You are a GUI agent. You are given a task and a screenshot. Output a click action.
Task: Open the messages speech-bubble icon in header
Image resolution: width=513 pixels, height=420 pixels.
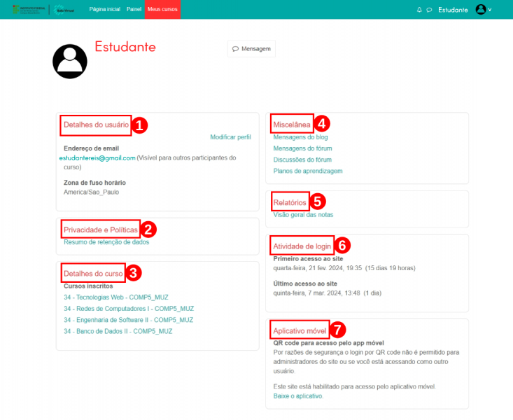pos(429,10)
